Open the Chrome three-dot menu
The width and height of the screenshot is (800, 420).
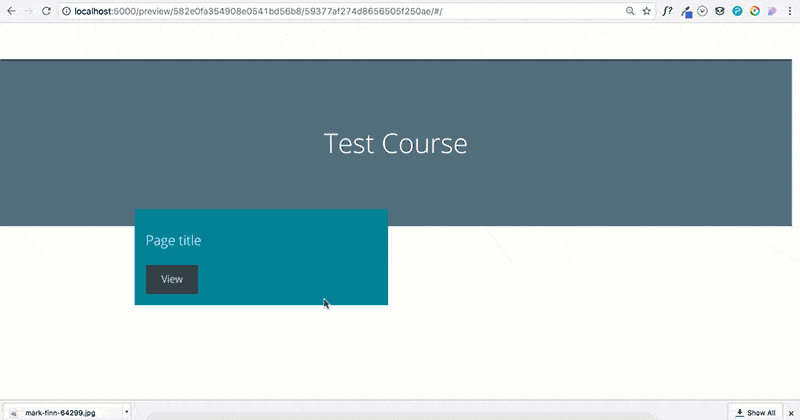click(790, 11)
